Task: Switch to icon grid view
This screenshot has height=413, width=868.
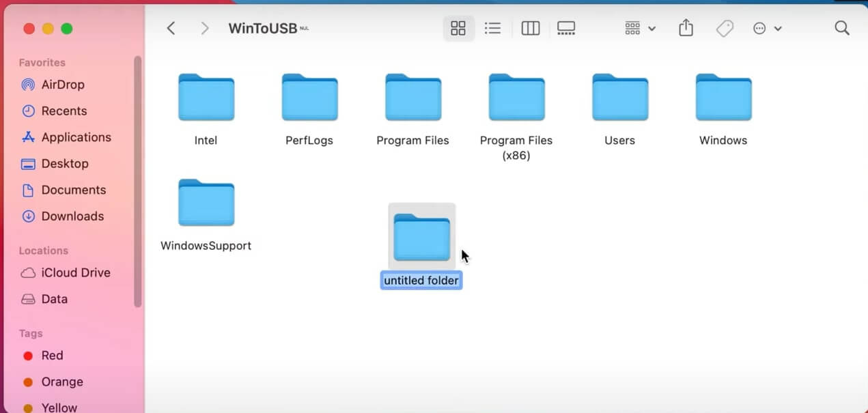Action: 458,28
